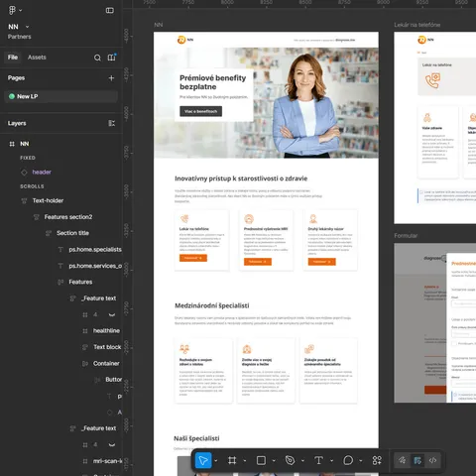Open the Move tool options dropdown arrow
The width and height of the screenshot is (476, 476).
tap(216, 461)
